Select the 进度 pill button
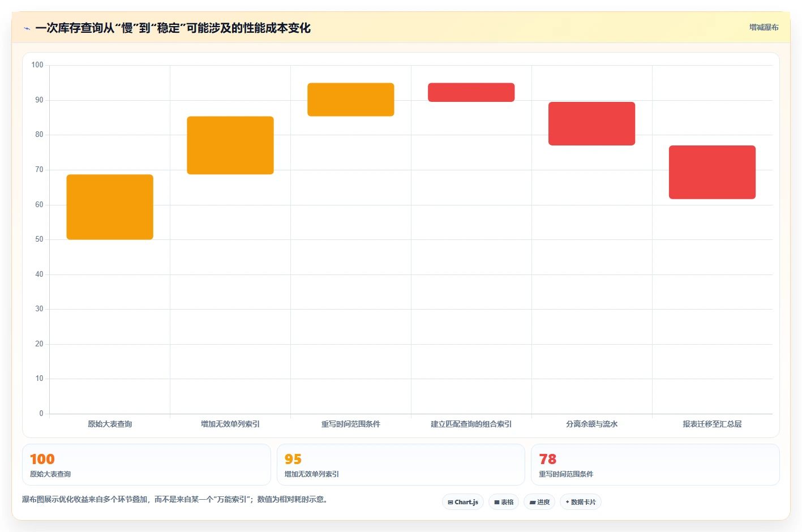The width and height of the screenshot is (802, 532). click(539, 502)
